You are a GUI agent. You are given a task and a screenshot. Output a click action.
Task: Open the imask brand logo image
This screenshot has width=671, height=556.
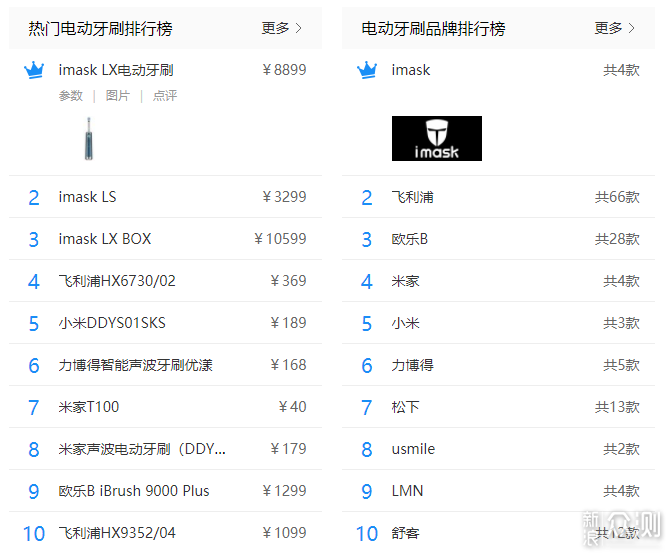point(436,138)
